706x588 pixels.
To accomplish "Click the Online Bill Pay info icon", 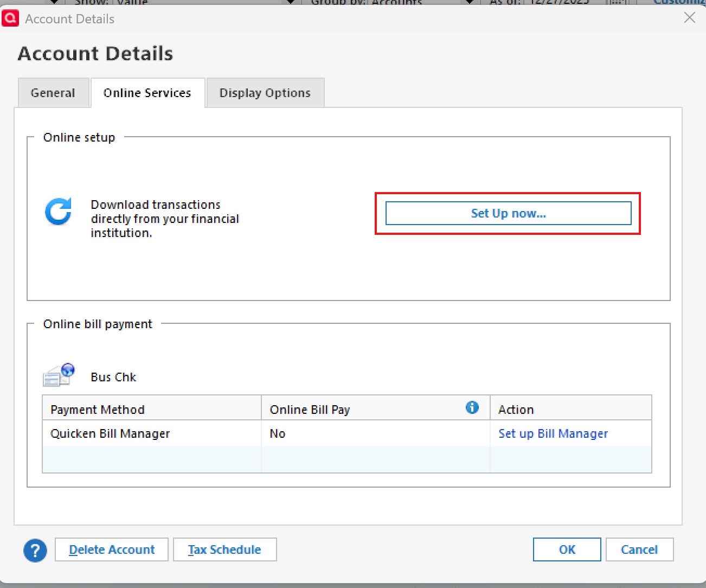I will point(472,407).
